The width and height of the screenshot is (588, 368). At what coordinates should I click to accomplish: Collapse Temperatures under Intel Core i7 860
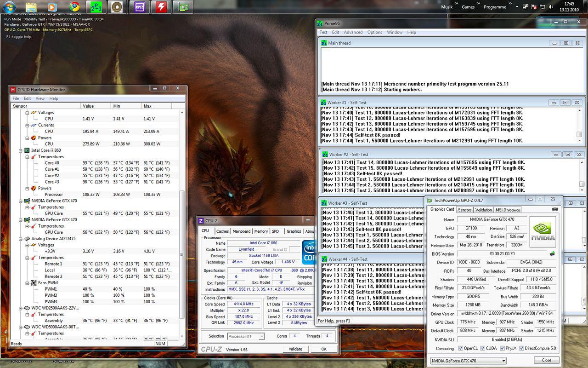pos(27,157)
